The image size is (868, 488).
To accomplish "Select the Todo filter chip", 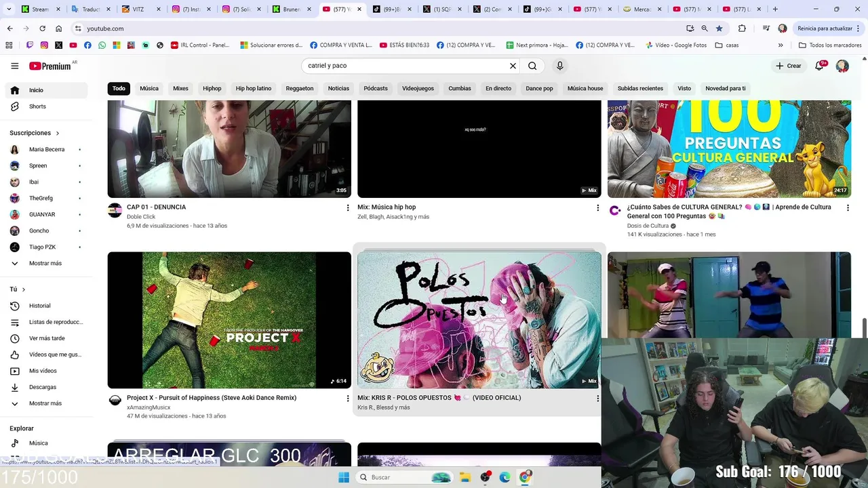I will pos(119,88).
